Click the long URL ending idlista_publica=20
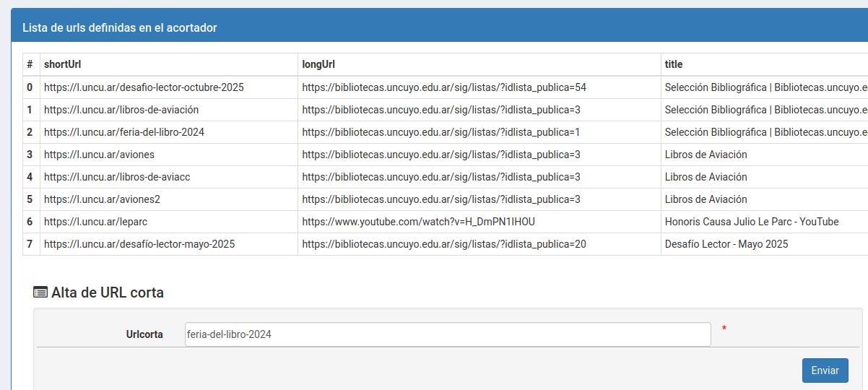The image size is (868, 390). coord(444,244)
